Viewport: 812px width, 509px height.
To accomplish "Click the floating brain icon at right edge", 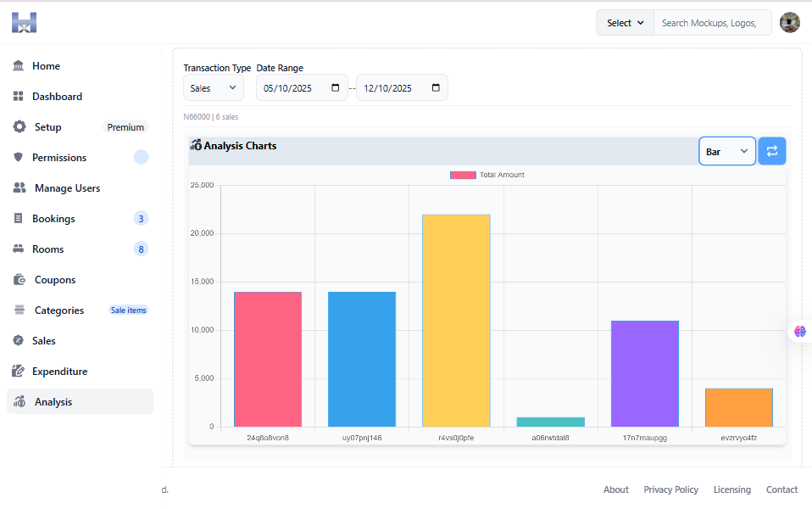I will [800, 332].
